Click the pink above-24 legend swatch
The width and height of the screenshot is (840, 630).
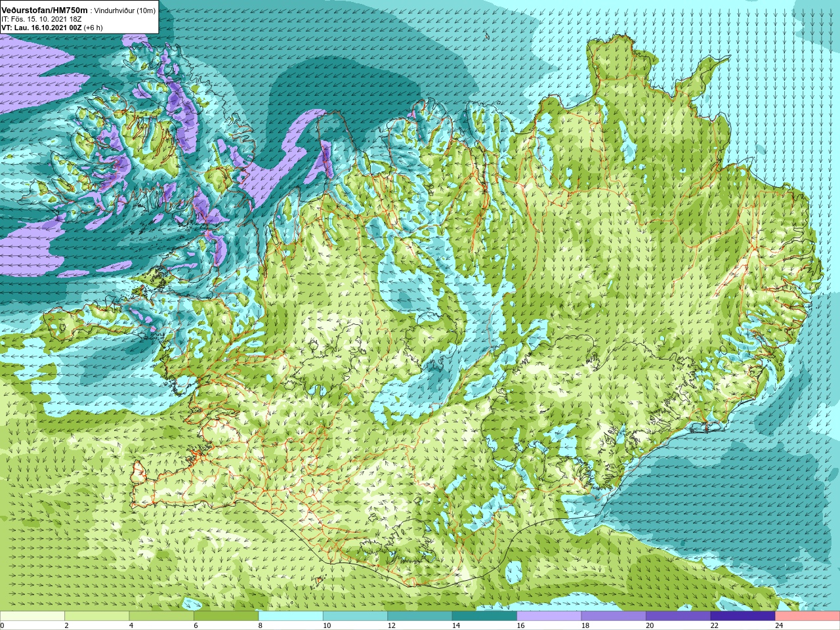[x=808, y=616]
